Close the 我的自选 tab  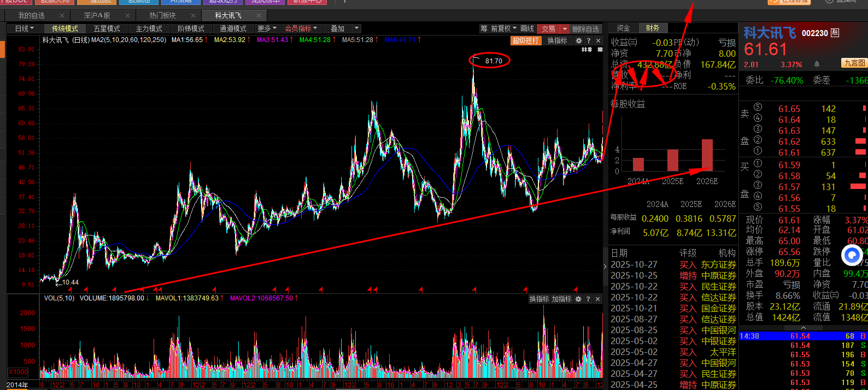(62, 16)
